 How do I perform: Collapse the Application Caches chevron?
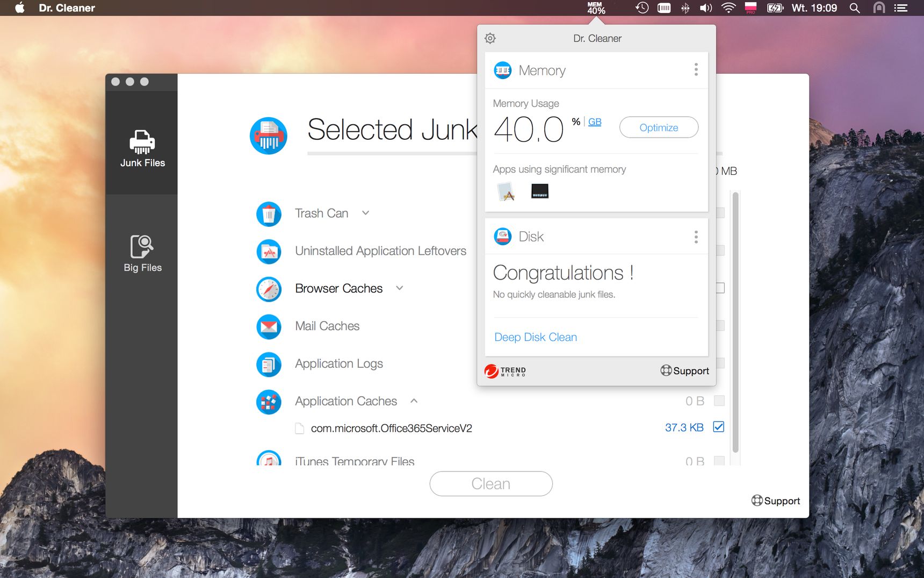pos(414,401)
